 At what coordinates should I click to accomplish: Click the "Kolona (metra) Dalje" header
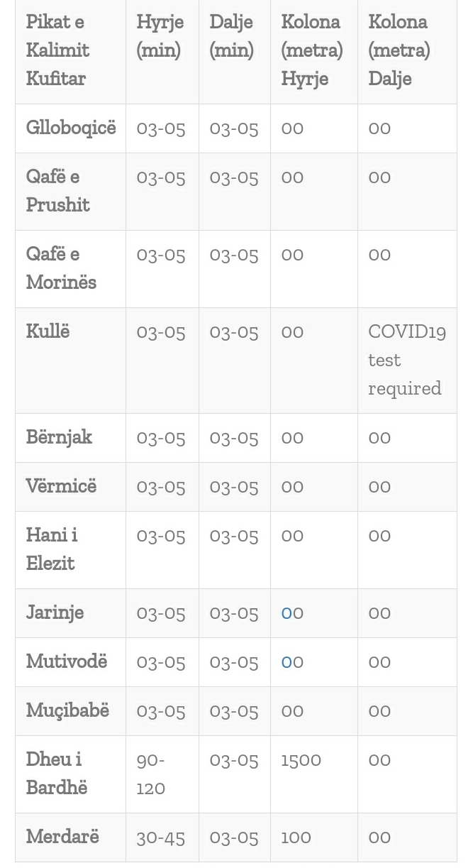point(399,50)
